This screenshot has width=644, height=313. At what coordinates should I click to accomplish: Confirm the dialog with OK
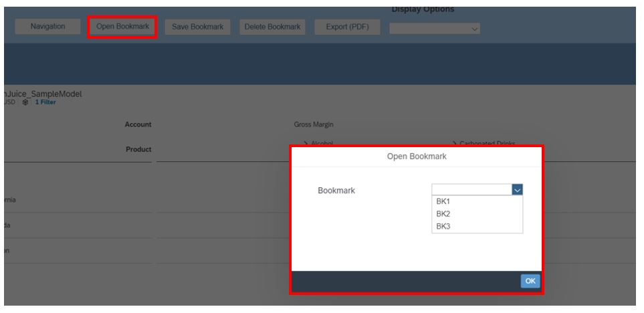click(x=530, y=281)
